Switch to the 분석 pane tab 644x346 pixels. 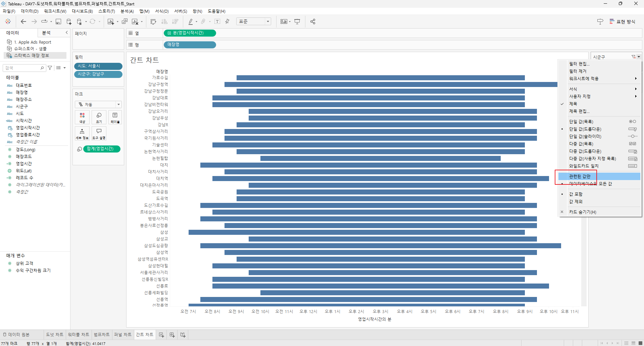point(46,33)
